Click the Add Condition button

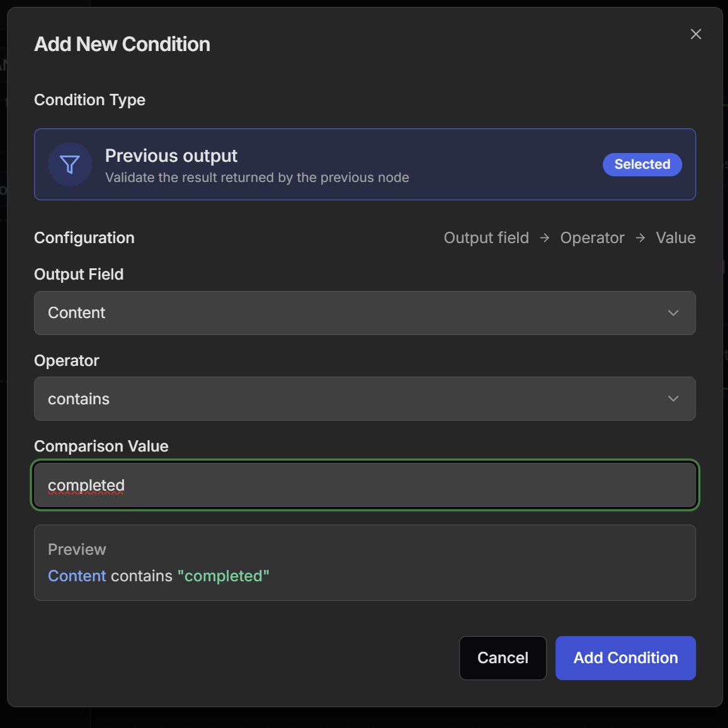(x=625, y=657)
